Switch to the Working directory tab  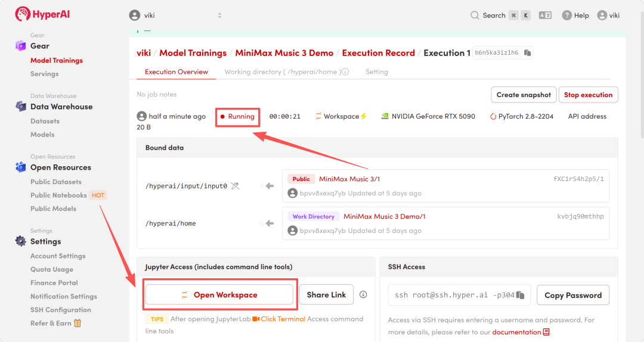coord(283,72)
